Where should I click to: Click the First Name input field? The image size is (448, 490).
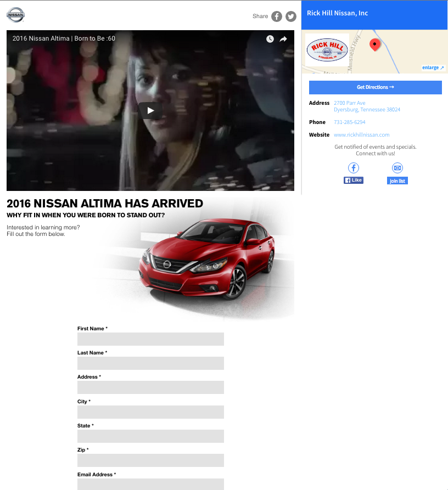(150, 339)
